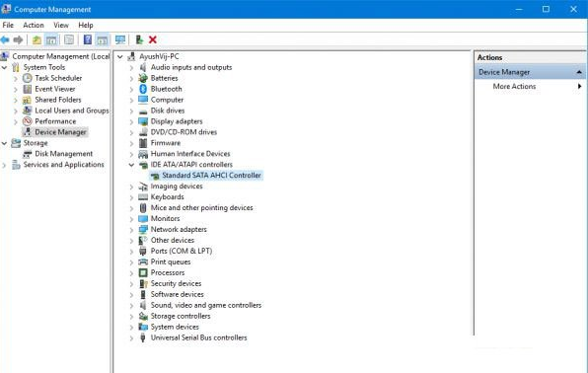Expand the Network adapters category
The image size is (588, 373).
(131, 230)
